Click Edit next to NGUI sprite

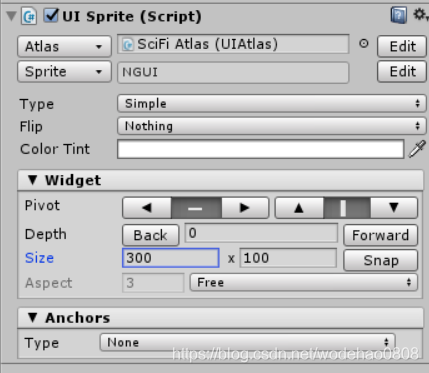[402, 71]
